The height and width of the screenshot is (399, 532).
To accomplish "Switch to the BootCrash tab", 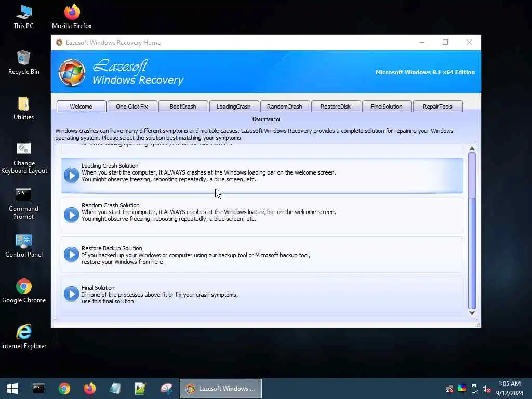I will coord(183,107).
